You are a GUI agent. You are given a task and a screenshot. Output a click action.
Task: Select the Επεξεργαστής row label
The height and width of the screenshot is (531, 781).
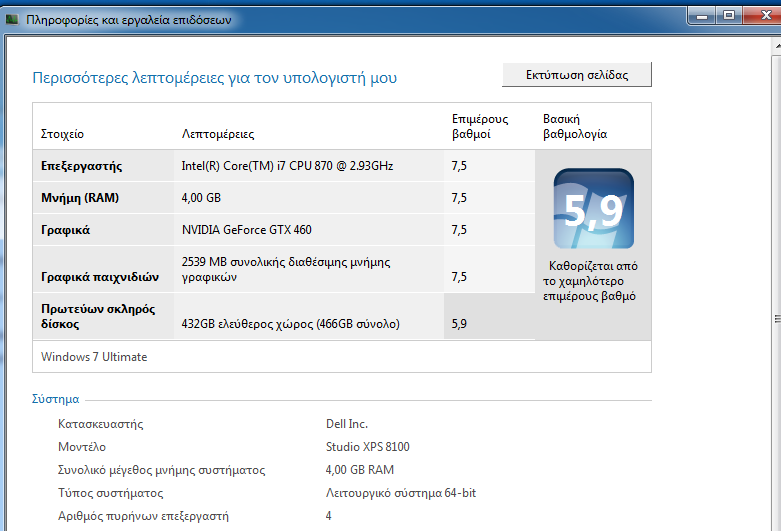point(81,166)
